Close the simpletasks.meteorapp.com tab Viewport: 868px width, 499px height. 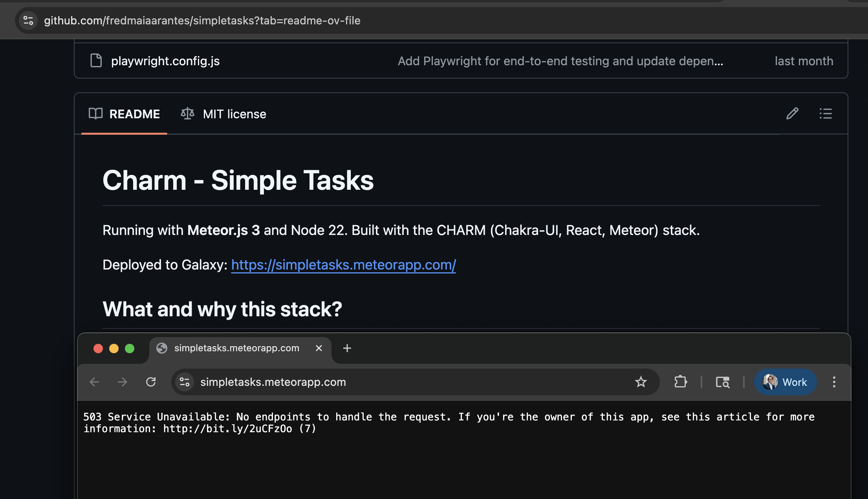tap(319, 348)
